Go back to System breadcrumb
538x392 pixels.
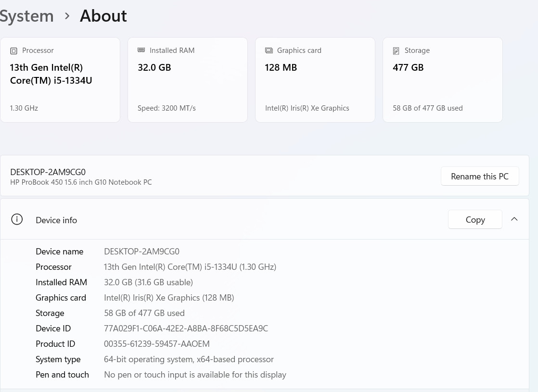(27, 16)
